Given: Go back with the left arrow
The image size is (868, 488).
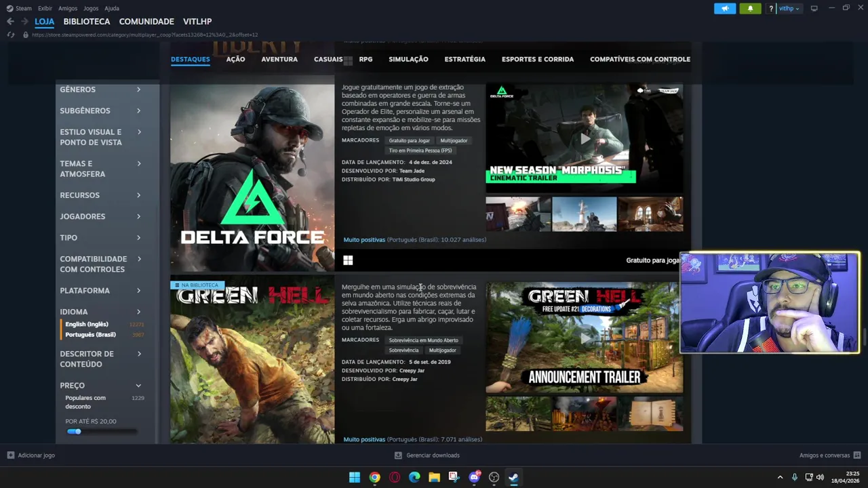Looking at the screenshot, I should pyautogui.click(x=10, y=22).
